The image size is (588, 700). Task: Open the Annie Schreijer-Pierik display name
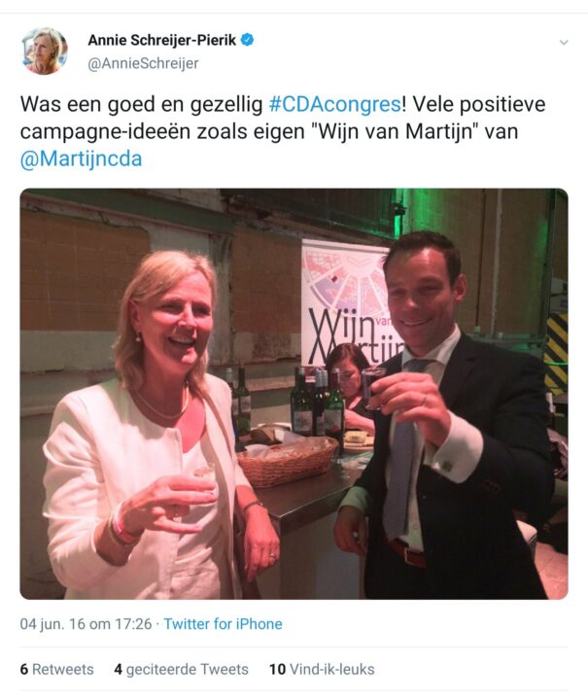click(x=162, y=40)
